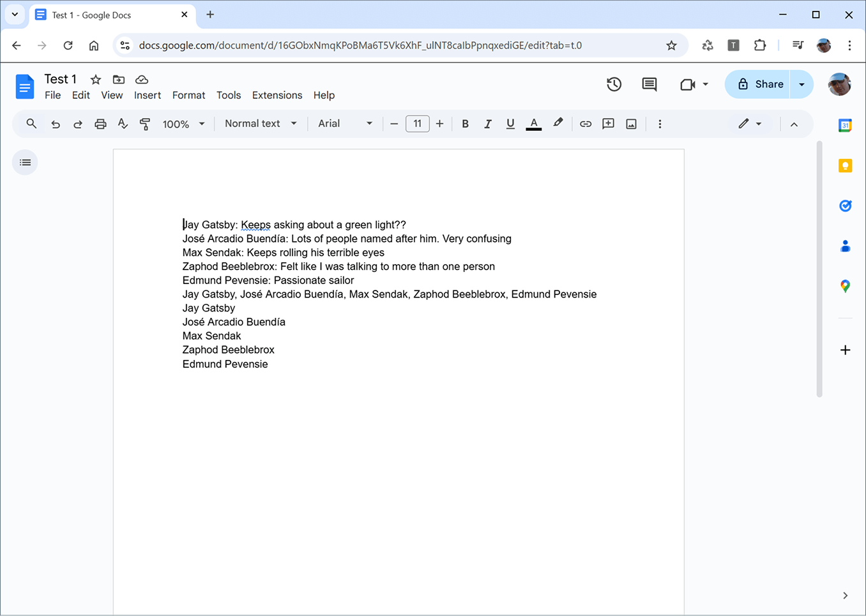Open the View menu

112,95
